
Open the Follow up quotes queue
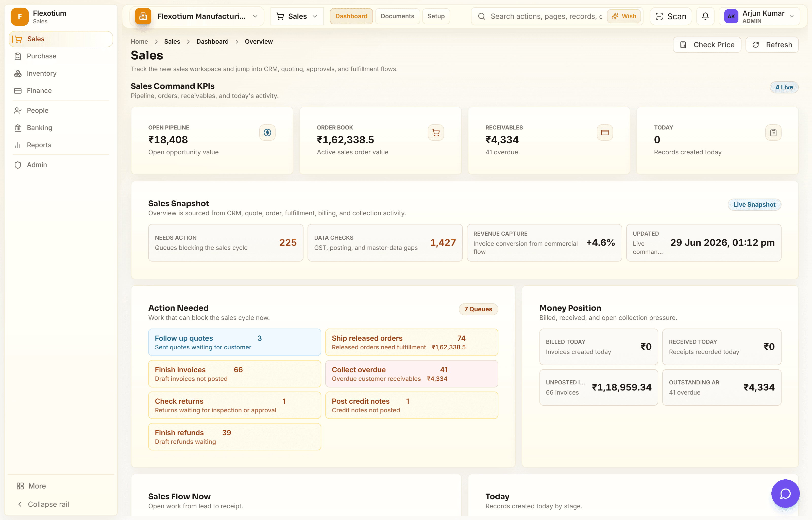coord(234,342)
